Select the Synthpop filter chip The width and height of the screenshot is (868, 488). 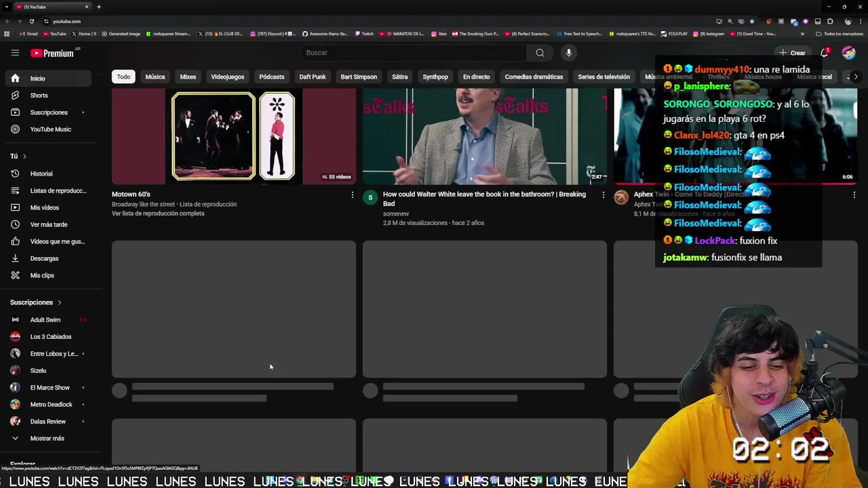435,77
